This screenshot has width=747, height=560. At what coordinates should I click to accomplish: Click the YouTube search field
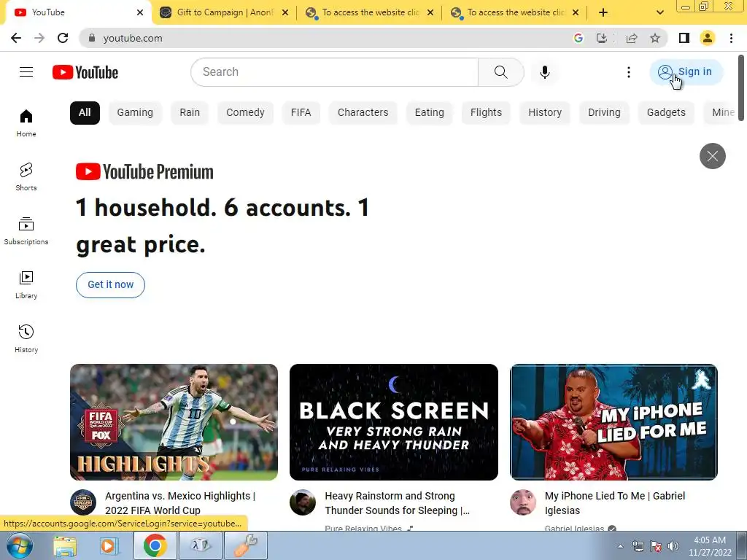click(x=334, y=72)
